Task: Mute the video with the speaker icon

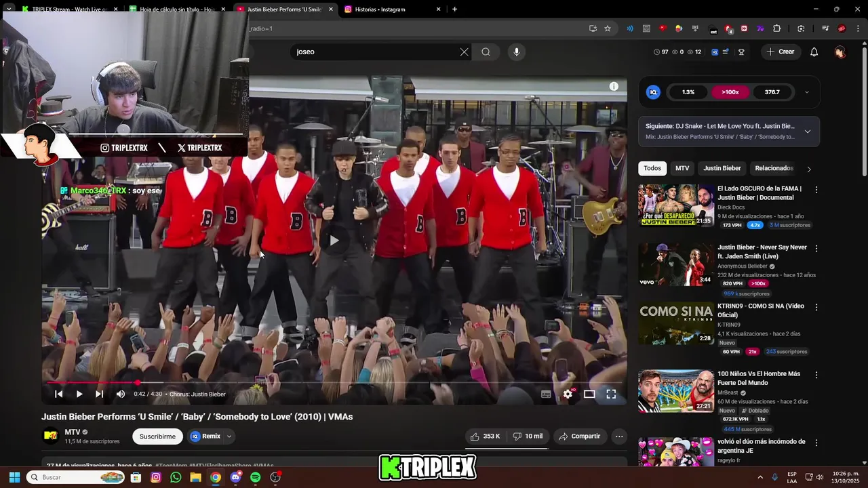Action: pyautogui.click(x=120, y=394)
